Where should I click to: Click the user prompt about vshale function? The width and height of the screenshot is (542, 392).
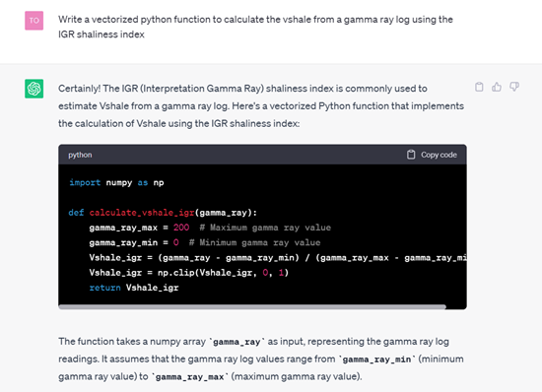(x=255, y=27)
